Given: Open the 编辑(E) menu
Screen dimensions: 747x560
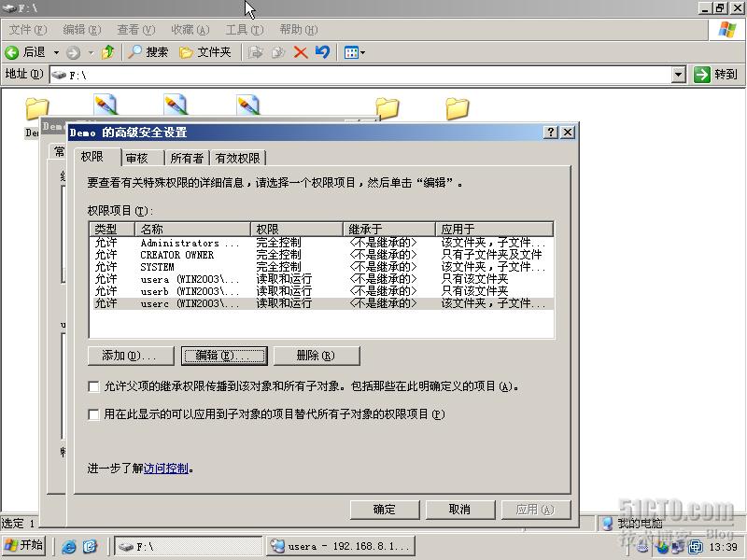Looking at the screenshot, I should click(82, 30).
